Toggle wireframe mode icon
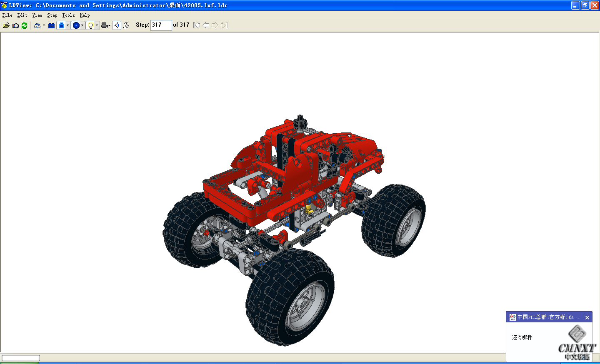The height and width of the screenshot is (364, 600). pyautogui.click(x=37, y=25)
